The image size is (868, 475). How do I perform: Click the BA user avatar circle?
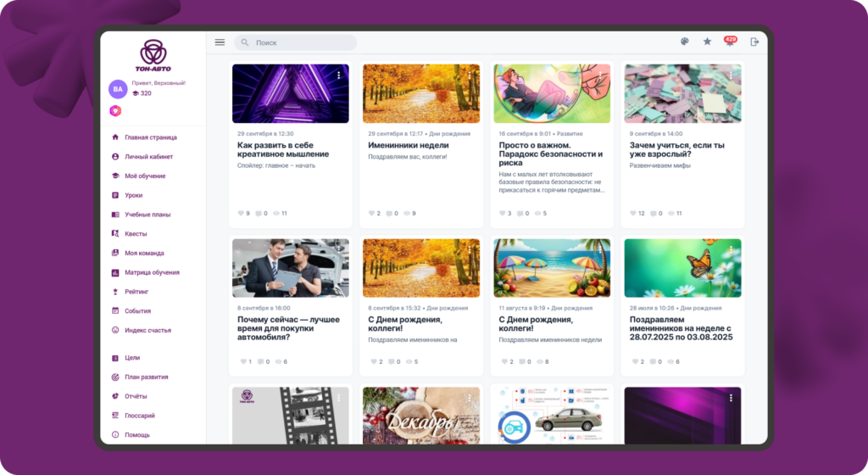point(118,89)
